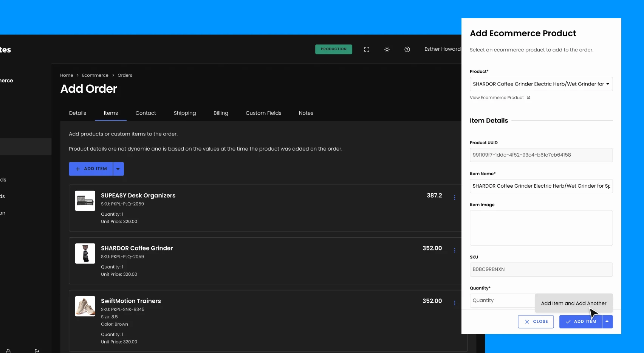The width and height of the screenshot is (644, 353).
Task: Open external link icon beside View Ecommerce Product
Action: click(528, 98)
